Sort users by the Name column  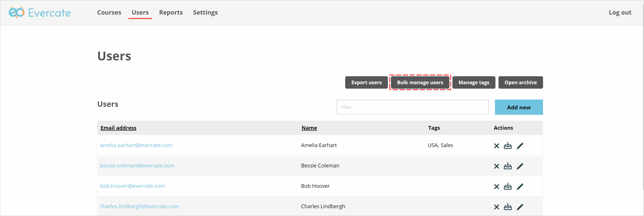(309, 128)
